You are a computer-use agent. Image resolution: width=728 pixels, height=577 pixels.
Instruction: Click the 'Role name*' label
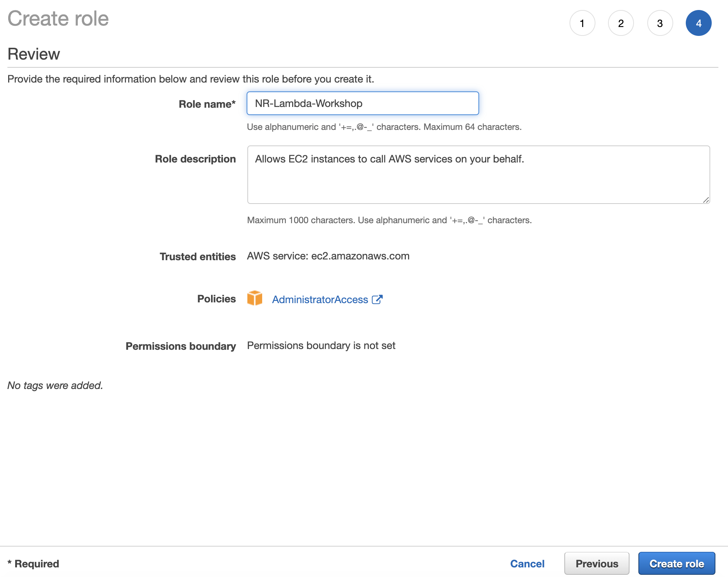[207, 104]
